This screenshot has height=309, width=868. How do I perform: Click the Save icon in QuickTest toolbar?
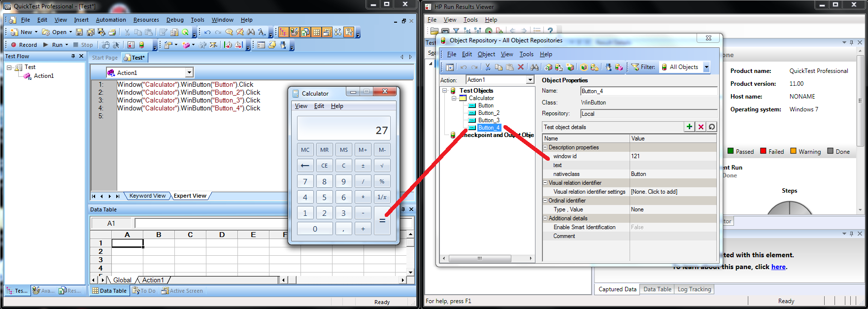(x=79, y=32)
